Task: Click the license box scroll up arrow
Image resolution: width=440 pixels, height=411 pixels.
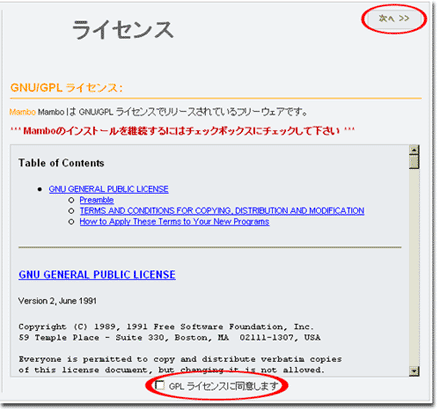Action: tap(414, 150)
